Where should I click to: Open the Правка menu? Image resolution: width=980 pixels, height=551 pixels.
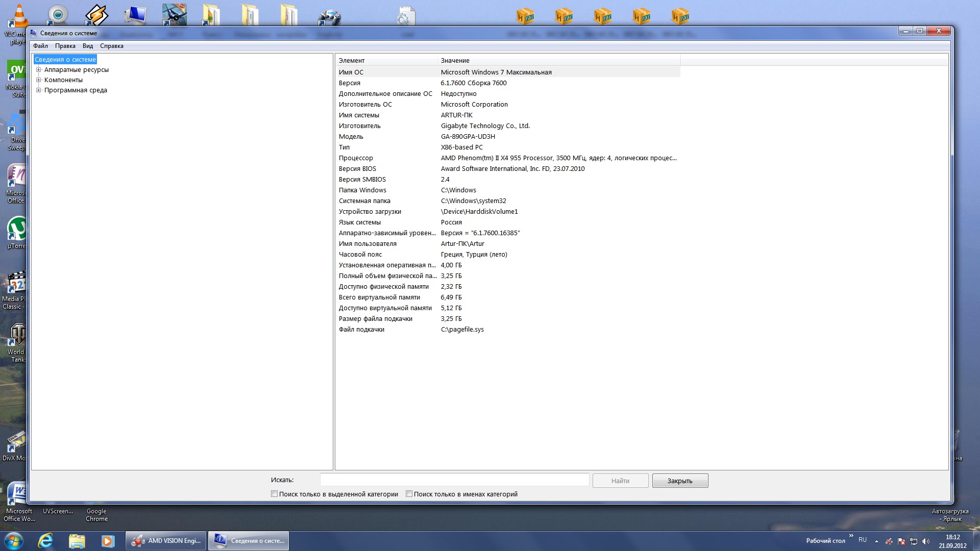pos(65,46)
